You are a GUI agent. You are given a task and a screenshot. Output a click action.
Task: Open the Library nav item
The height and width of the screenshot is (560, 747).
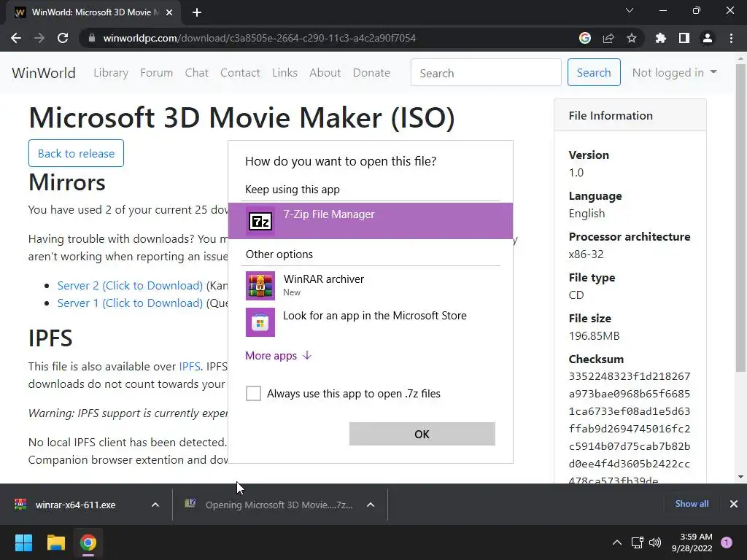111,73
